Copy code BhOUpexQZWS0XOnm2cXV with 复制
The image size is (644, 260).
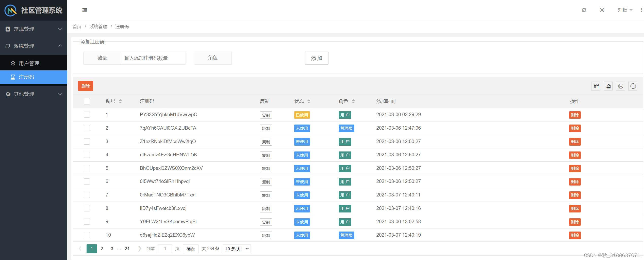(x=266, y=169)
